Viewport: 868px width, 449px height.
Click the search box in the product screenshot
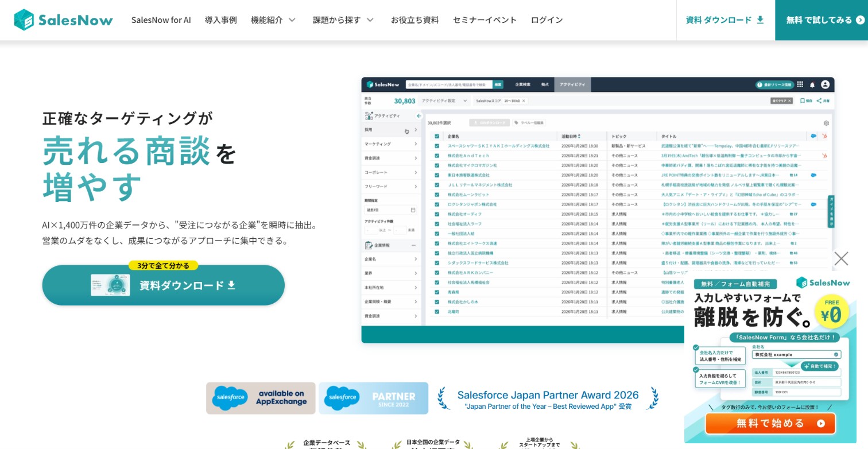(449, 84)
